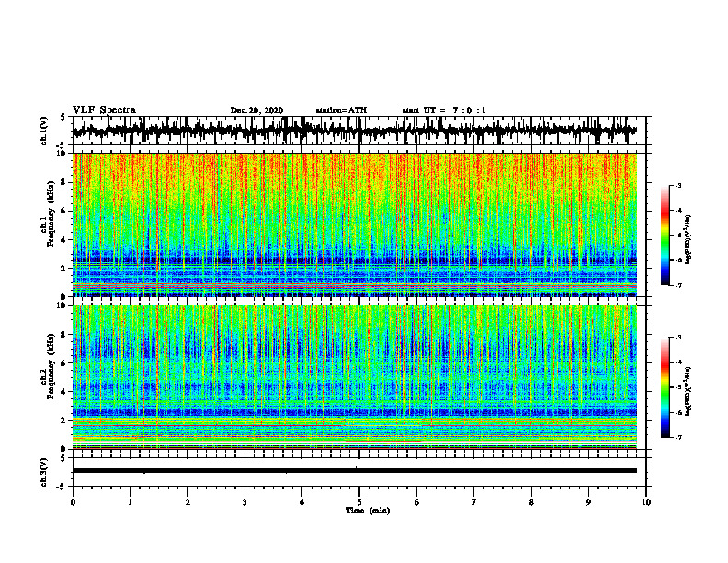Click the ch.1 color bar log(PSD) label

tap(688, 240)
